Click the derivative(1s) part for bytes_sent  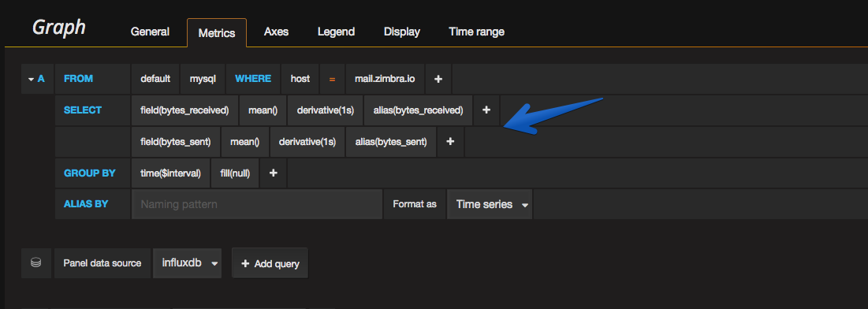307,142
